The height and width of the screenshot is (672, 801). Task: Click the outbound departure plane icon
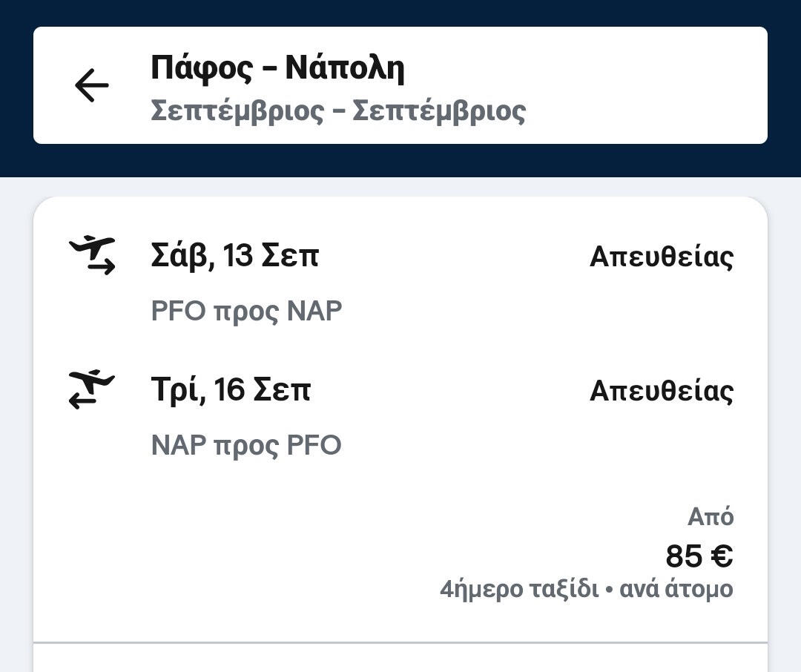click(x=93, y=254)
